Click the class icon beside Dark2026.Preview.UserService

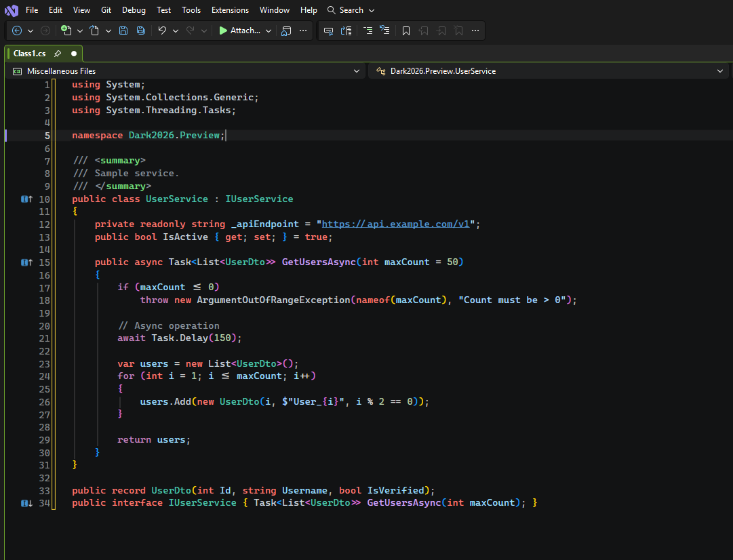point(381,71)
